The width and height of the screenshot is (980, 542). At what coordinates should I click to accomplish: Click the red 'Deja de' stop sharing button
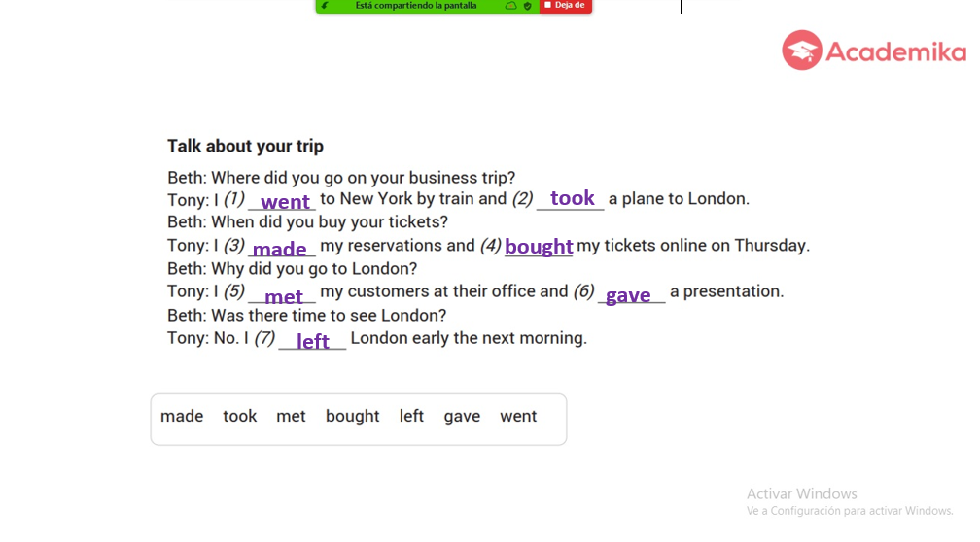pyautogui.click(x=565, y=6)
